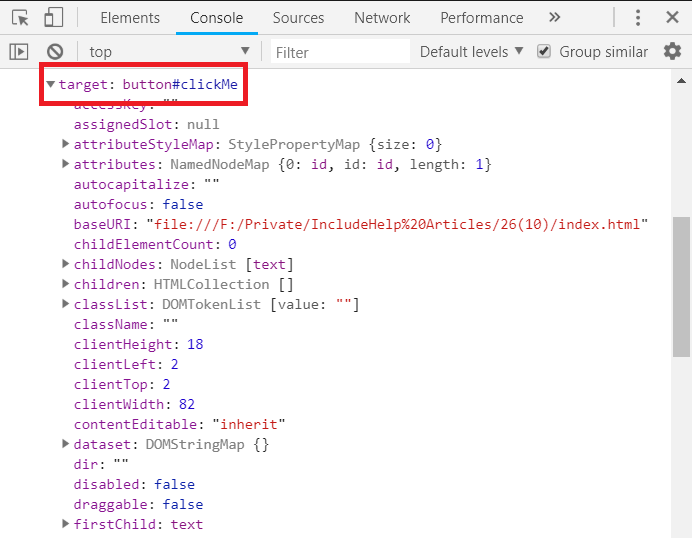The image size is (692, 538).
Task: Expand the classList DOMTokenList property
Action: 65,304
